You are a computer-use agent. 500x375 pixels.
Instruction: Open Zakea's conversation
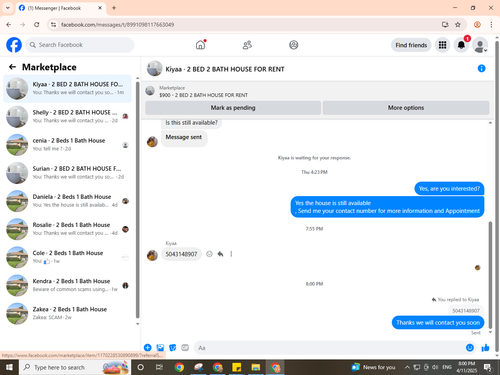(68, 313)
